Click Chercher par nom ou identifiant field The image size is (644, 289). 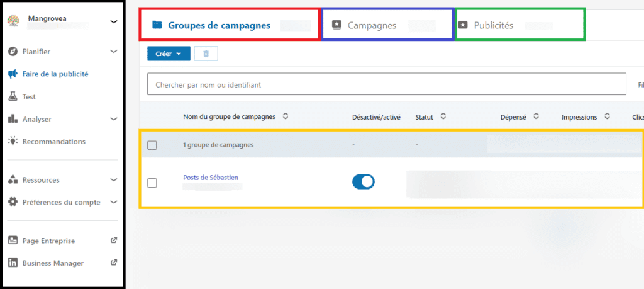click(387, 84)
